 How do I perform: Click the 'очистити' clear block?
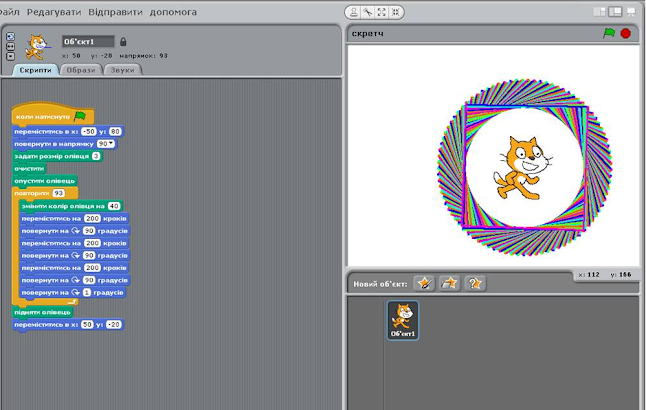29,169
